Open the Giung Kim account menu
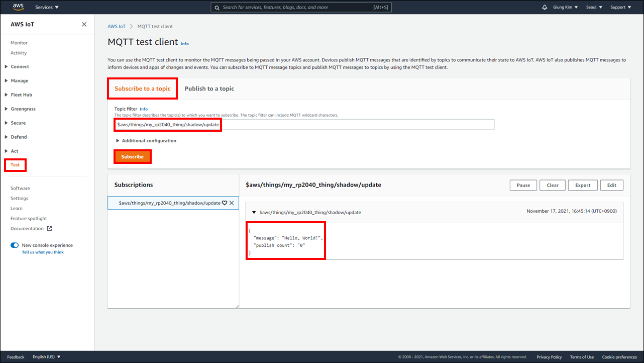This screenshot has height=363, width=644. (x=565, y=7)
